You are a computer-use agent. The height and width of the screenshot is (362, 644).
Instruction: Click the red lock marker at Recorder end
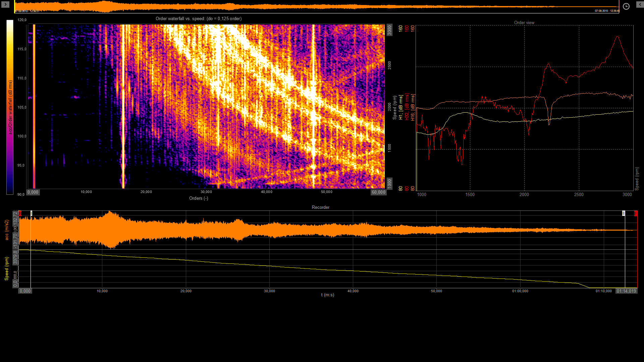[636, 213]
